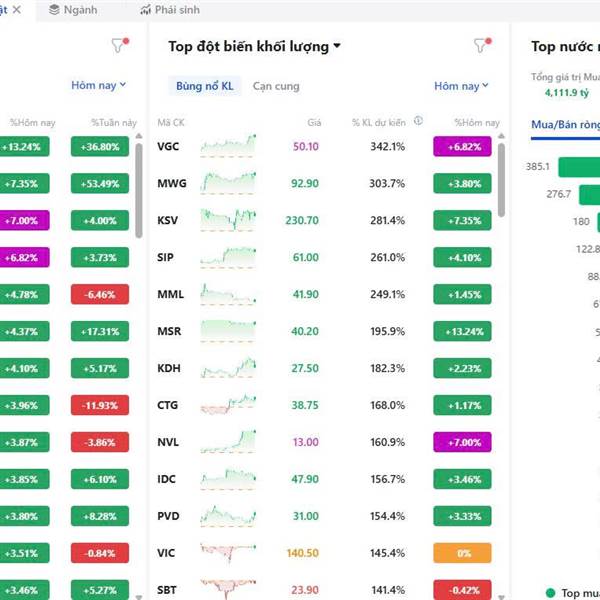Open the VIC sparkline chart
600x600 pixels.
(228, 553)
